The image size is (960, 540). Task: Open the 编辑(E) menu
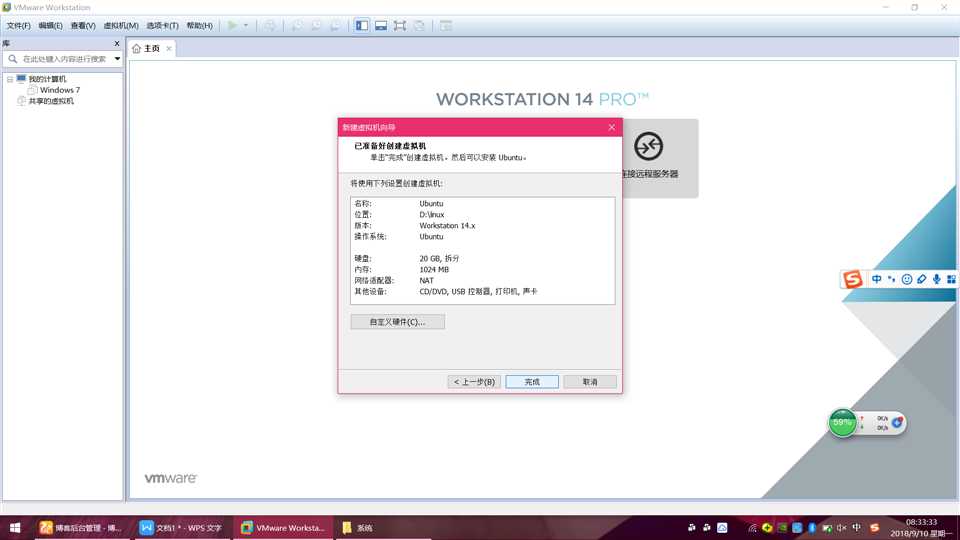[50, 26]
